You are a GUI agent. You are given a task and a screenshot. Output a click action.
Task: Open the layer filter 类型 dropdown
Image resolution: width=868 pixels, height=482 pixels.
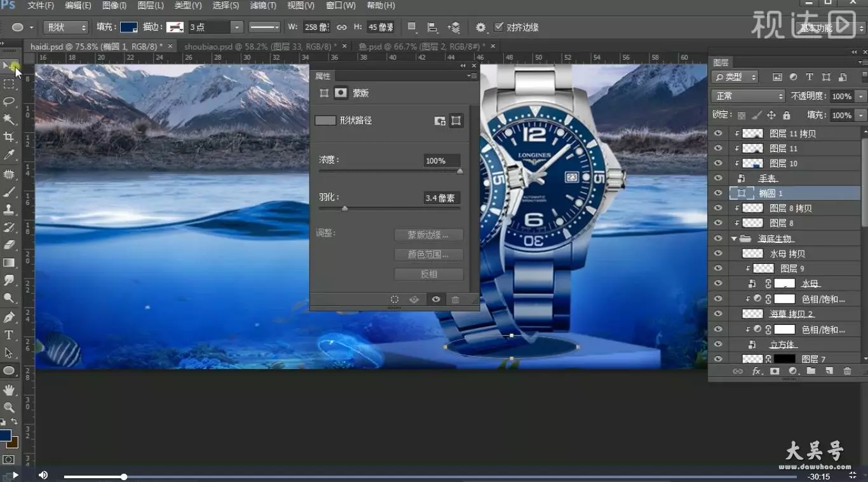(735, 77)
